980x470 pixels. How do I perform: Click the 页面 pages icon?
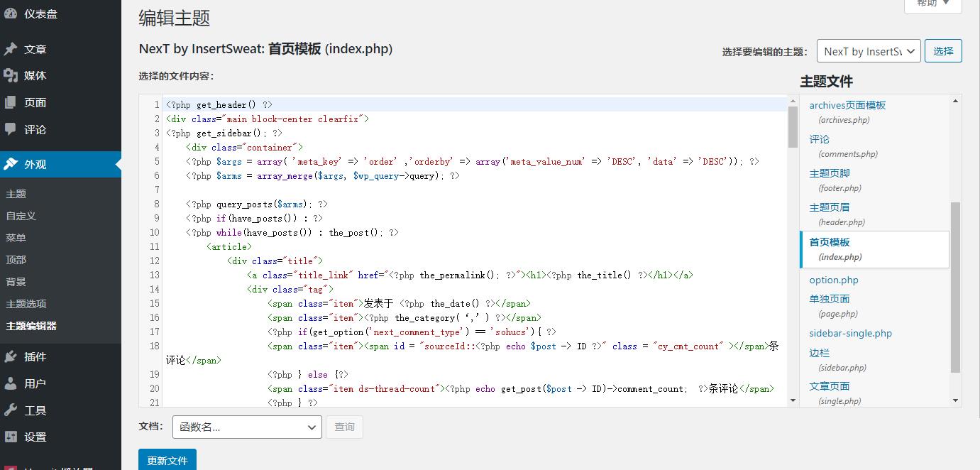tap(11, 103)
